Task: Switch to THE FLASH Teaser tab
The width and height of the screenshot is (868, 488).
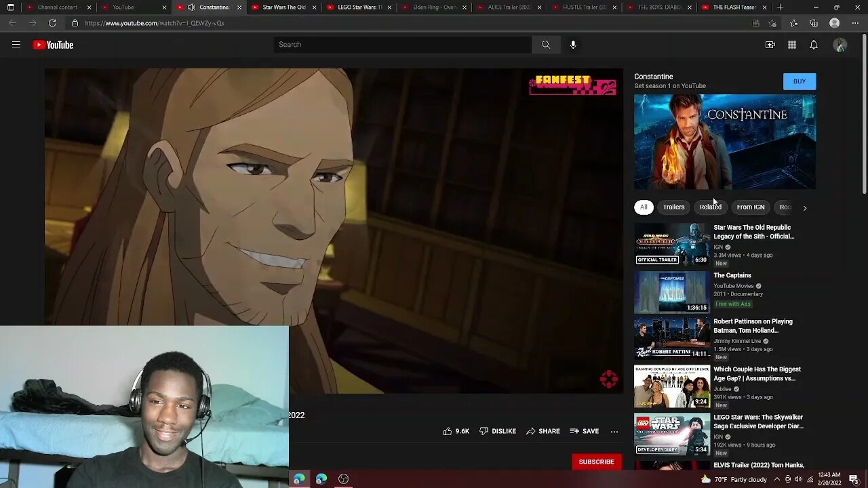Action: tap(734, 7)
